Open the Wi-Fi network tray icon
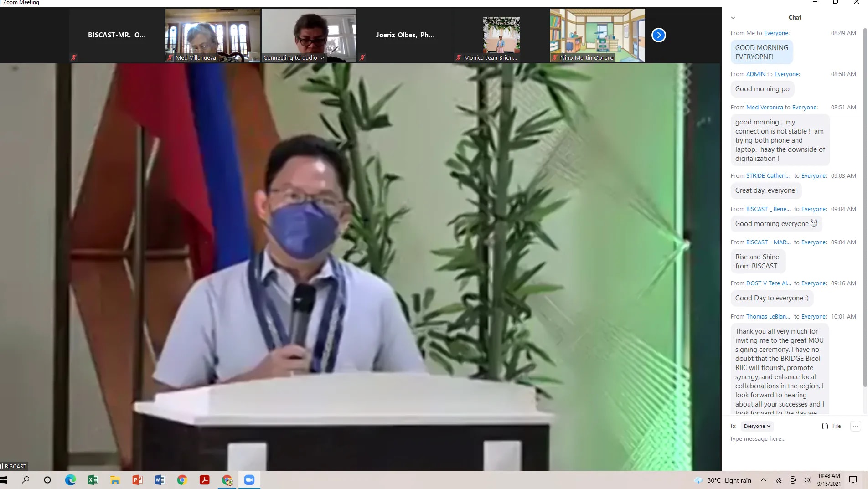Screen dimensions: 868x489 (779, 480)
